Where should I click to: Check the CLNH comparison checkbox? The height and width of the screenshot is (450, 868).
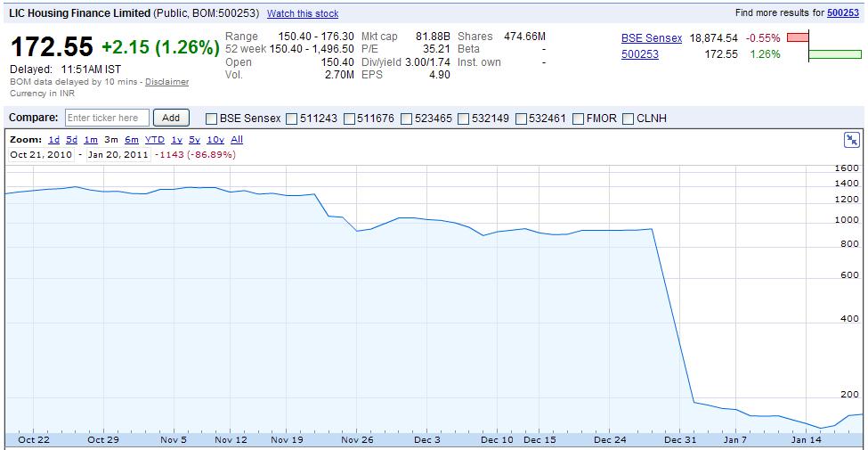628,118
